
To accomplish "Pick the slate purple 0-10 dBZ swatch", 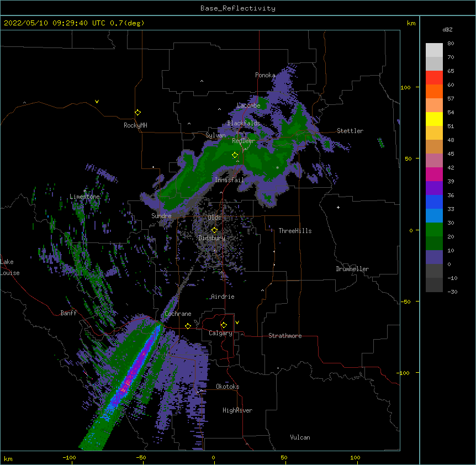I will 434,257.
